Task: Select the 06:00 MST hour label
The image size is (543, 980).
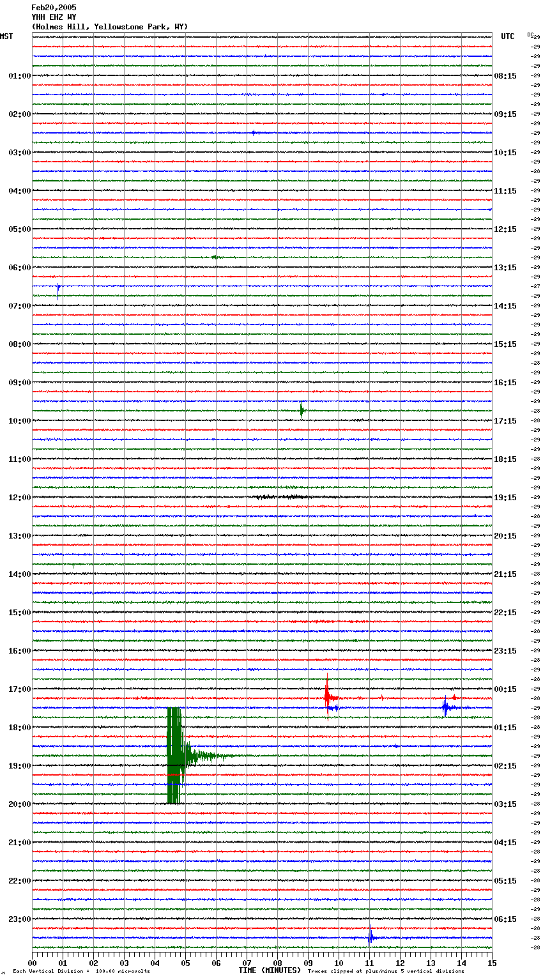Action: point(19,268)
